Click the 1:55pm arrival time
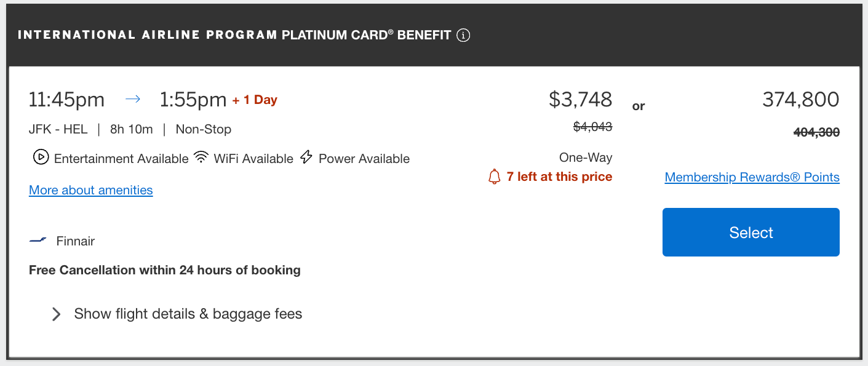Image resolution: width=868 pixels, height=366 pixels. tap(193, 99)
